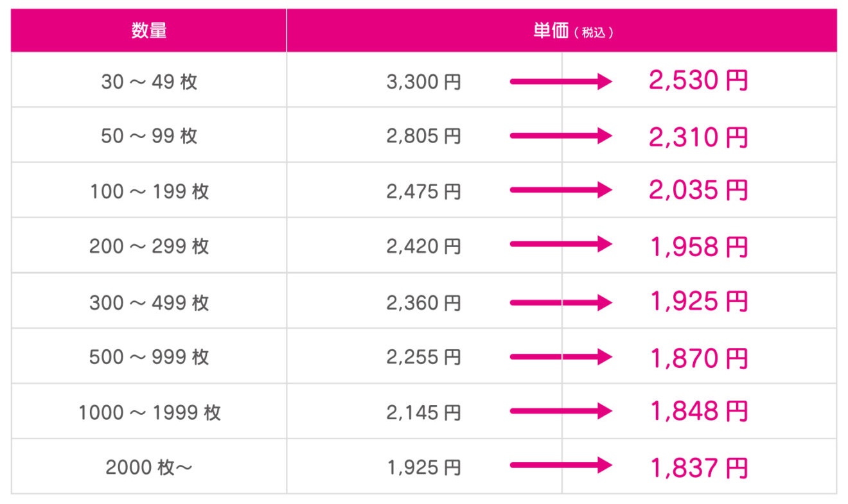
Task: Click the 単価 (税込) column header
Action: coord(561,31)
